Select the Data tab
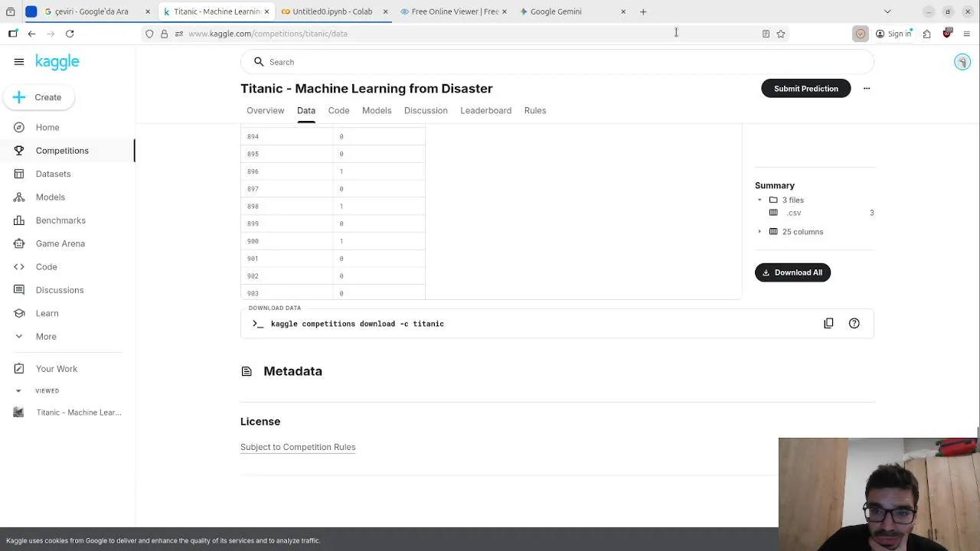This screenshot has width=980, height=551. coord(306,111)
